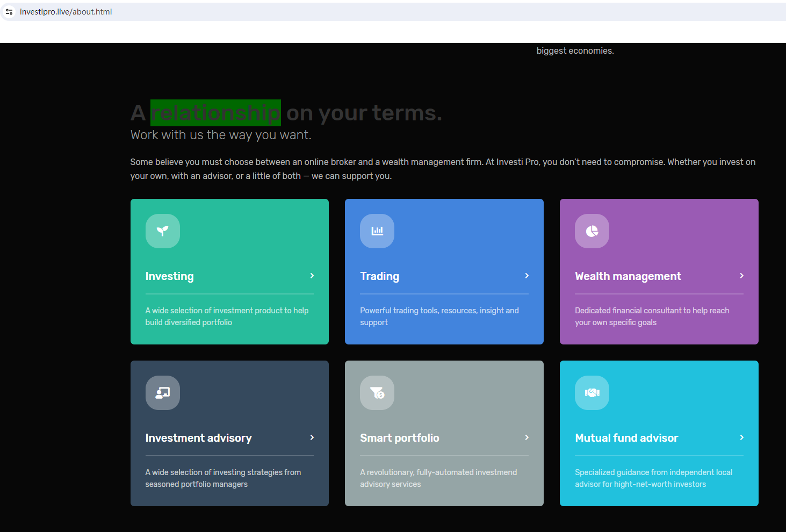Click the investipro.live/about.html URL field
786x532 pixels.
coord(66,12)
